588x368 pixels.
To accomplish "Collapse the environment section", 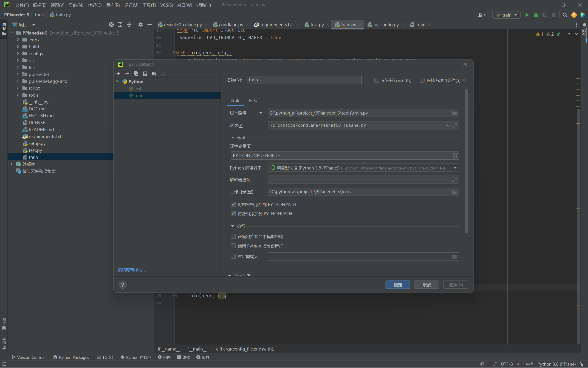I will (x=232, y=138).
